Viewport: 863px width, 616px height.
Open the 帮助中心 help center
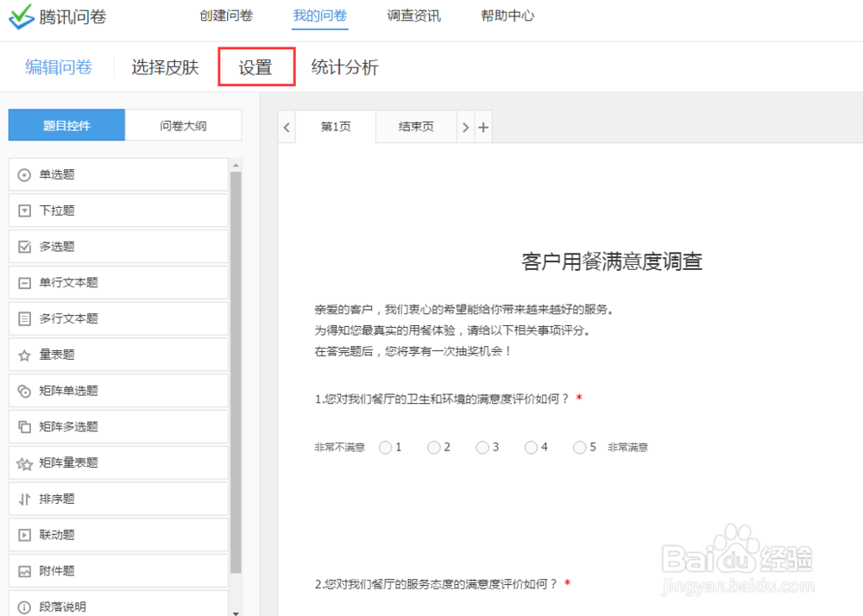pyautogui.click(x=507, y=15)
